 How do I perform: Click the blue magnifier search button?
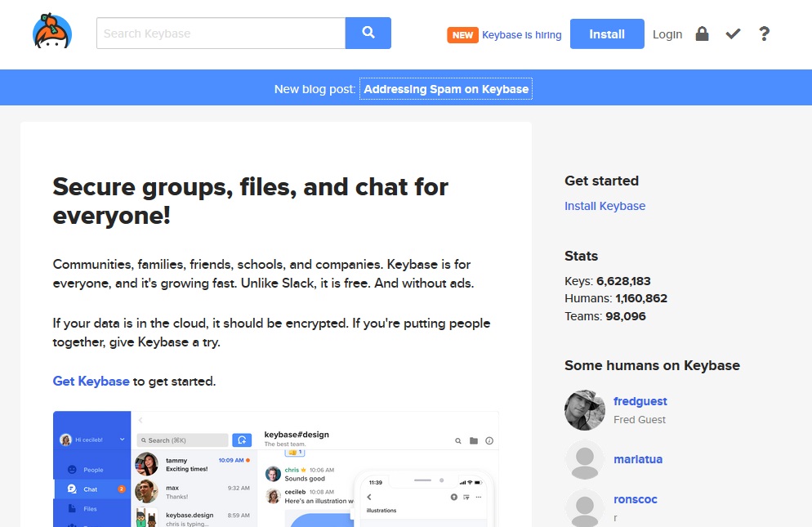(x=368, y=33)
